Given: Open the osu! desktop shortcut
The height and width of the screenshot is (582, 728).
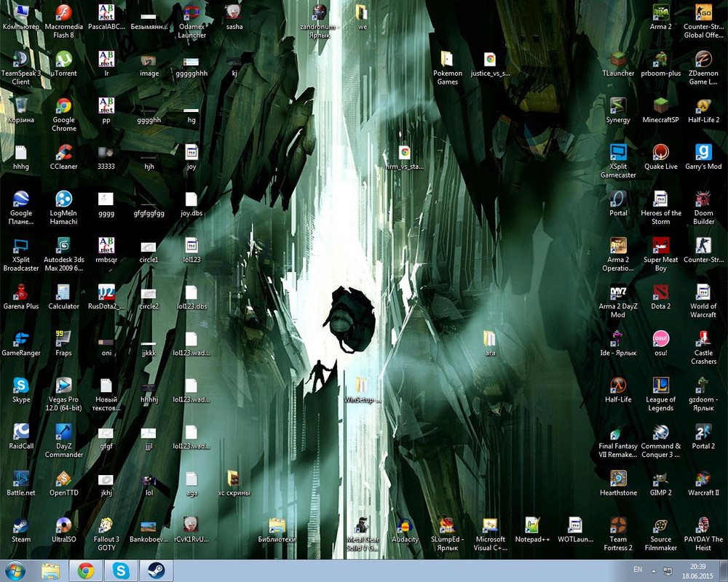Looking at the screenshot, I should point(661,344).
